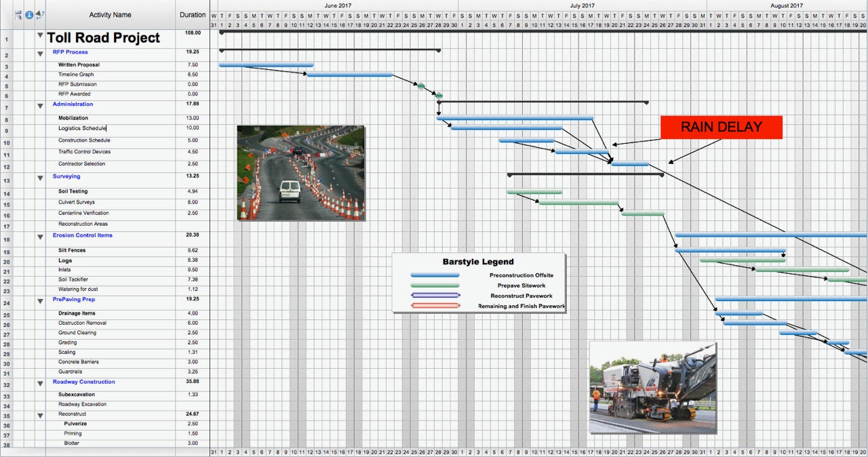
Task: Click the RFP Submission milestone diamond
Action: 421,86
